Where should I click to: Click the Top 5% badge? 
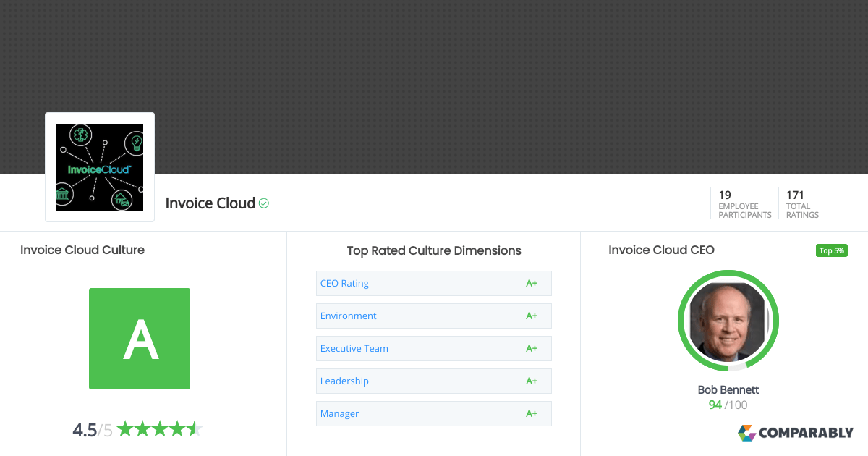click(831, 250)
